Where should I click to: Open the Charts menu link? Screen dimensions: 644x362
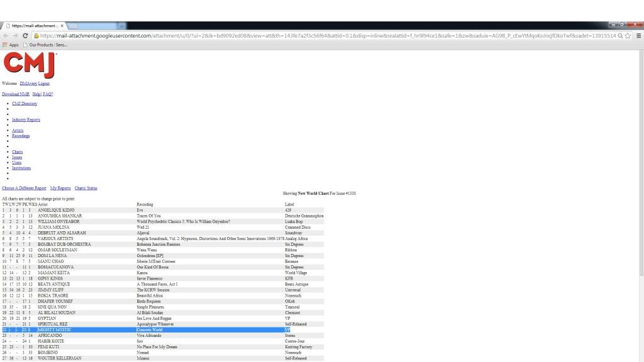(x=17, y=152)
